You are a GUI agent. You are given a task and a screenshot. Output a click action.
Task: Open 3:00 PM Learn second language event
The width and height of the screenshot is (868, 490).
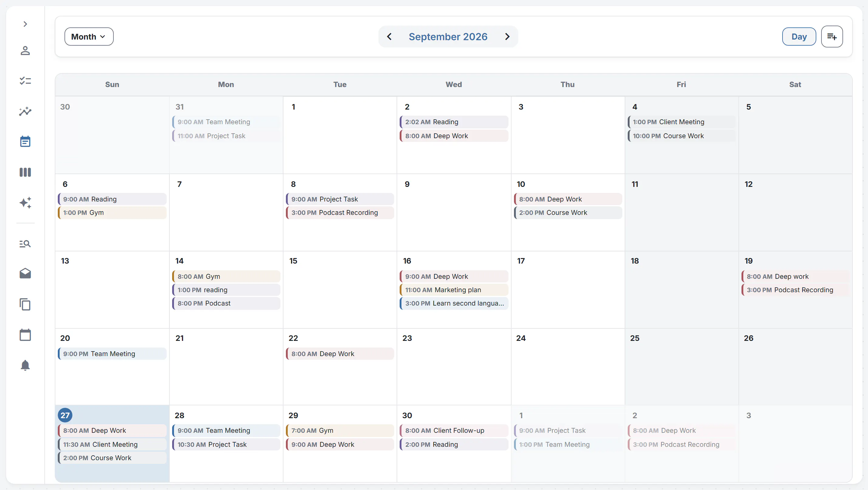(x=454, y=303)
